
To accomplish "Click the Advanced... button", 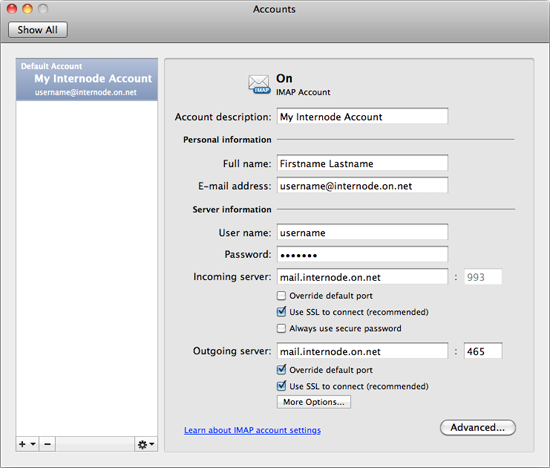I will [478, 428].
